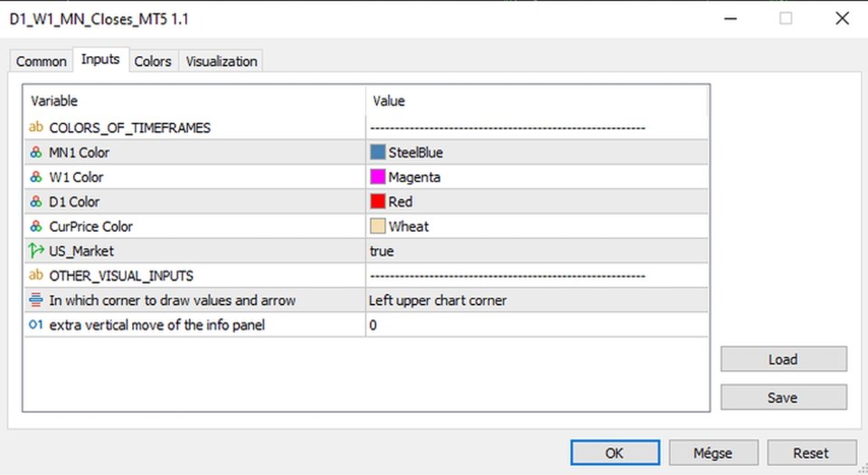Click the integer icon beside extra vertical move
This screenshot has height=475, width=868.
[36, 325]
